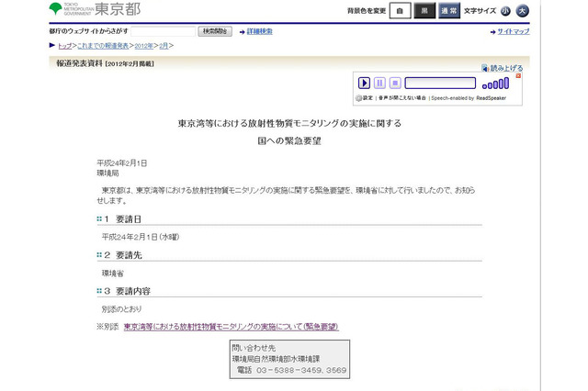Image resolution: width=588 pixels, height=391 pixels.
Task: Open 2012年 breadcrumb link
Action: tap(144, 46)
